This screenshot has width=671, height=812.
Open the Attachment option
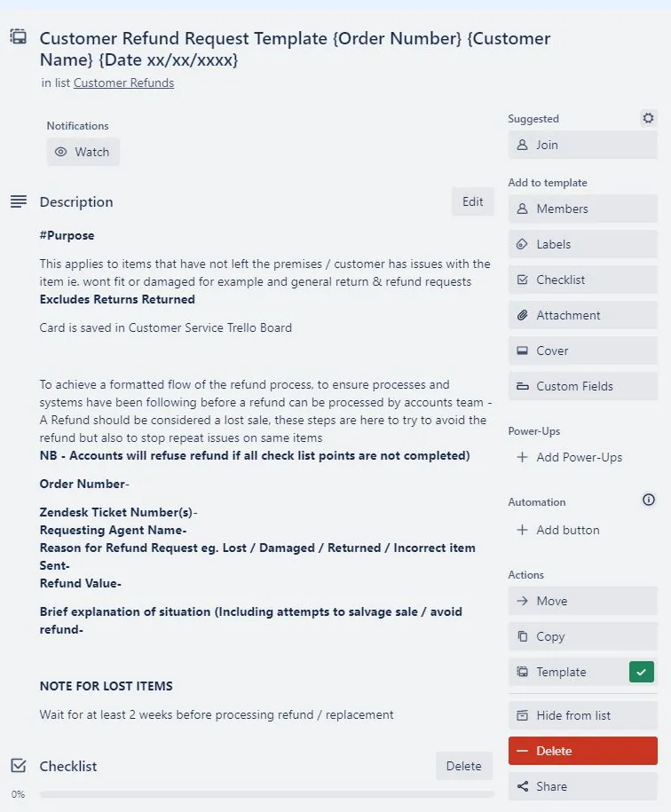[x=582, y=315]
